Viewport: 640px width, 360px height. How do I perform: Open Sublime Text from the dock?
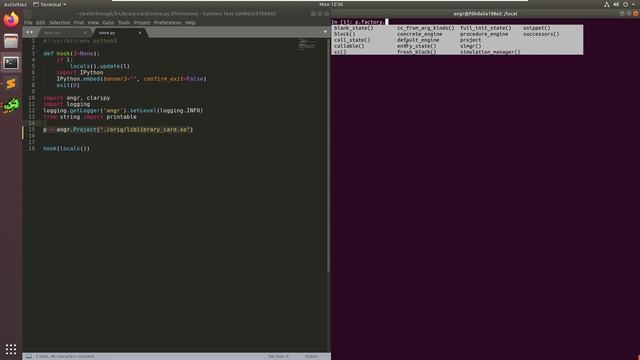(x=11, y=84)
